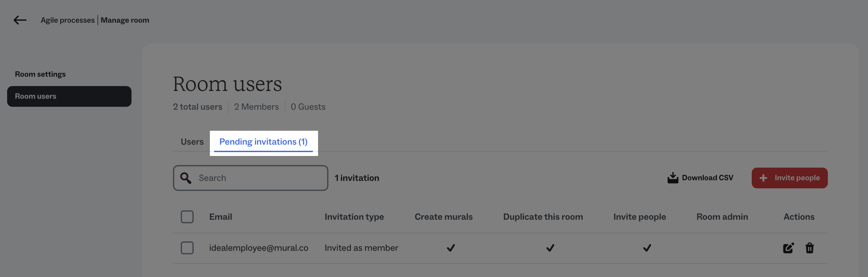
Task: Open Room settings in the sidebar
Action: (40, 74)
